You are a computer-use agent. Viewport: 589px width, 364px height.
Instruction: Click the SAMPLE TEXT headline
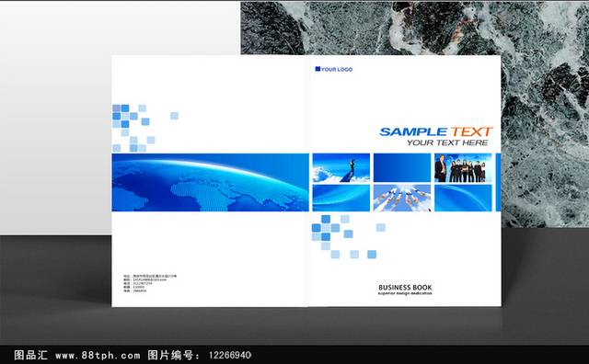(435, 131)
